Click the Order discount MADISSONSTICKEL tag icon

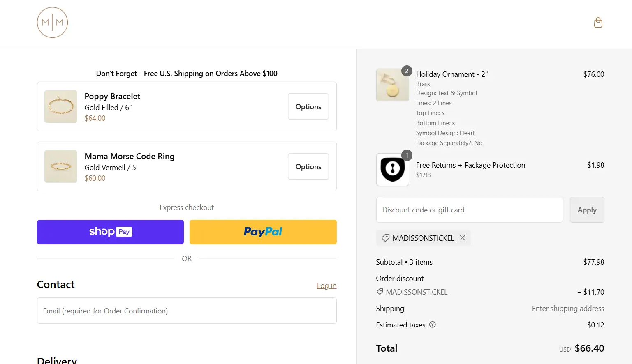[380, 292]
